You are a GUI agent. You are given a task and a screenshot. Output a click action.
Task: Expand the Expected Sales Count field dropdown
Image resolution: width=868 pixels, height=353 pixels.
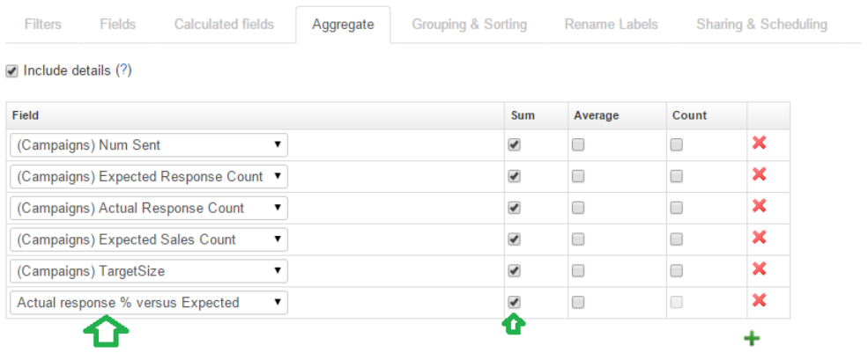(x=149, y=239)
